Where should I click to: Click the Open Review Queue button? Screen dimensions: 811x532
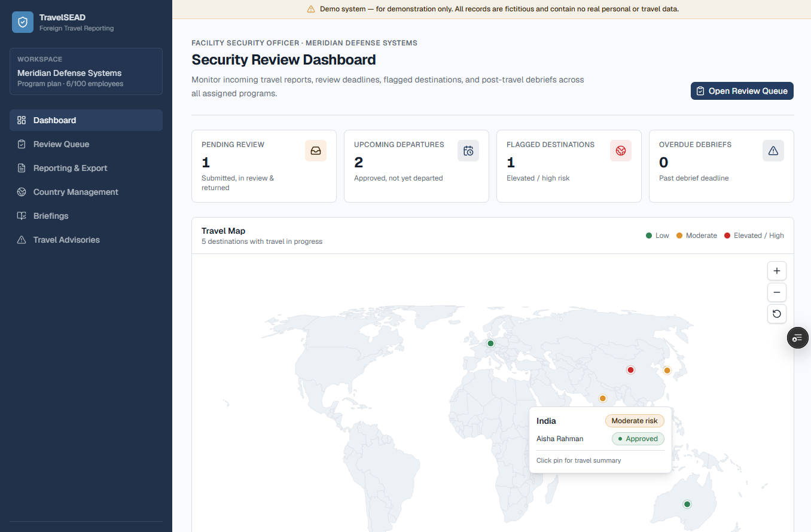point(742,91)
